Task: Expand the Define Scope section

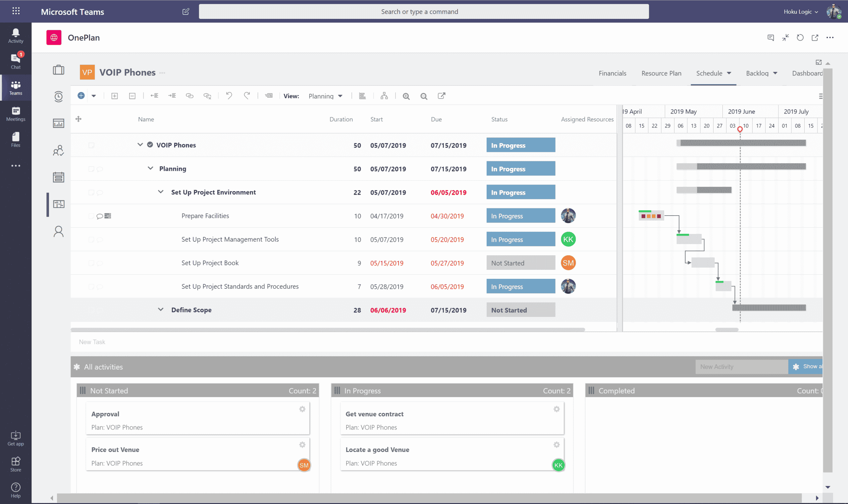Action: coord(161,309)
